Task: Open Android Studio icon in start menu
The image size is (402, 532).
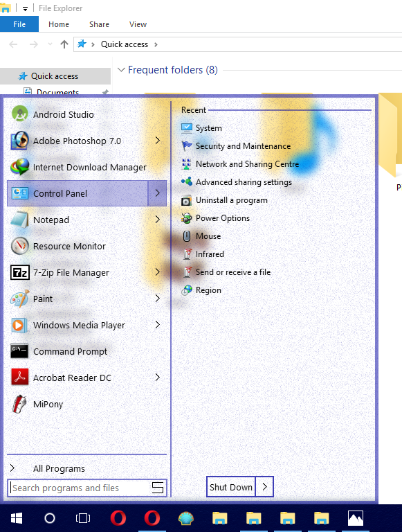Action: (20, 114)
